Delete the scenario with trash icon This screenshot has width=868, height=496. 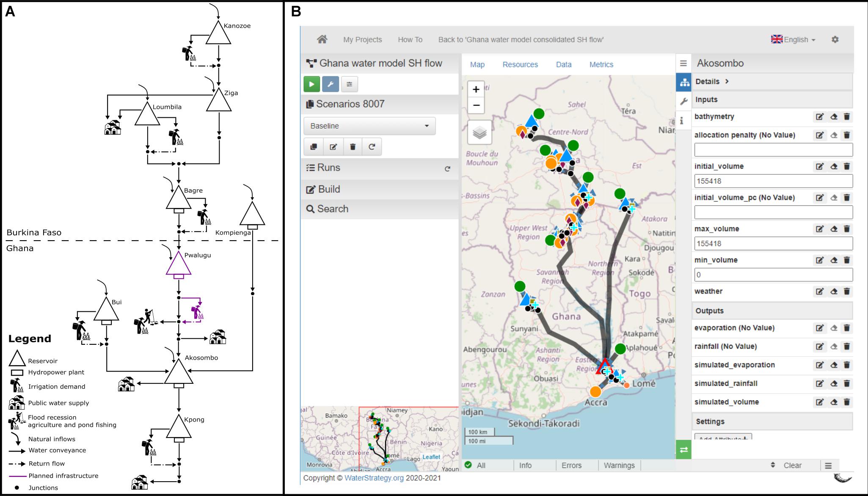tap(353, 147)
